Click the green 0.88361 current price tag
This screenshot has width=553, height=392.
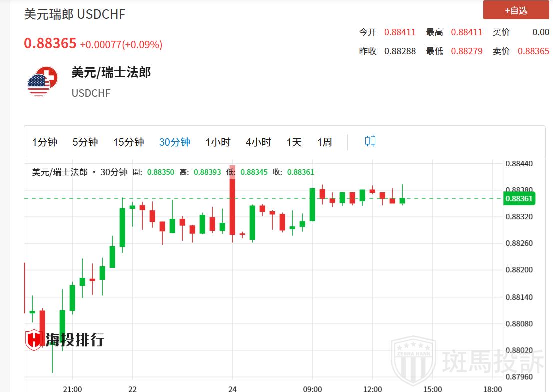point(519,198)
